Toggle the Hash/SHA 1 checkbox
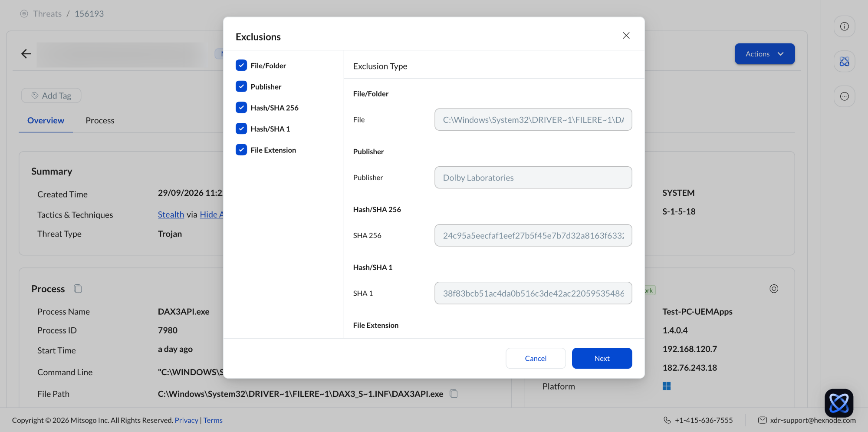 tap(241, 129)
